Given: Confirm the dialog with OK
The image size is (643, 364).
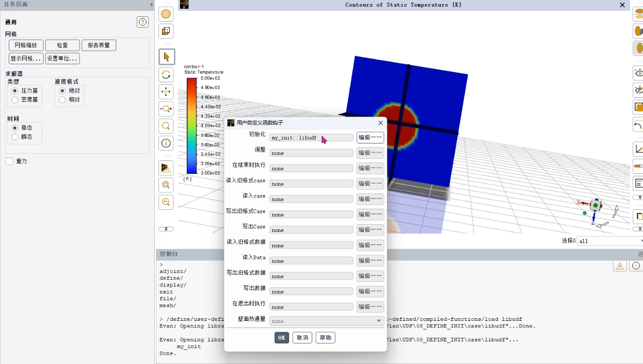Looking at the screenshot, I should (282, 338).
